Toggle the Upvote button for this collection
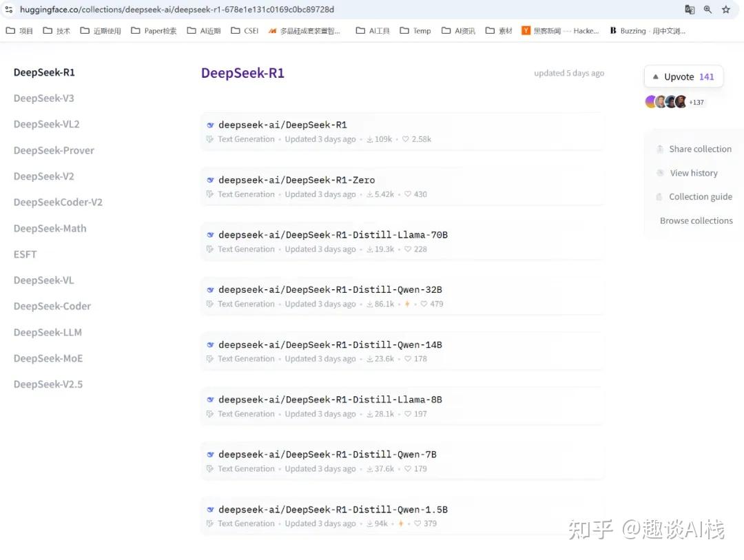The height and width of the screenshot is (560, 744). coord(683,76)
